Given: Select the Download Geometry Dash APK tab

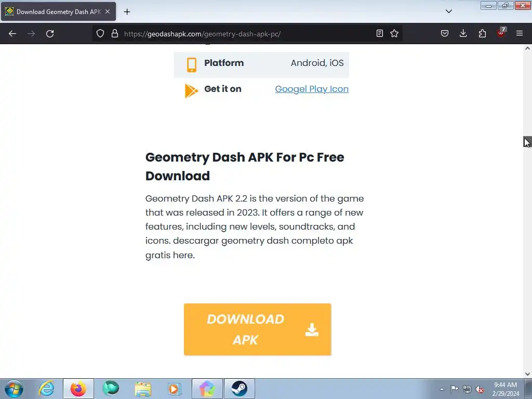Looking at the screenshot, I should 58,12.
